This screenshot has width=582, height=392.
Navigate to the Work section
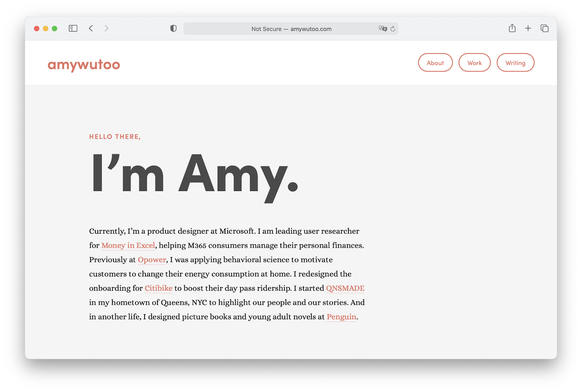pyautogui.click(x=474, y=63)
